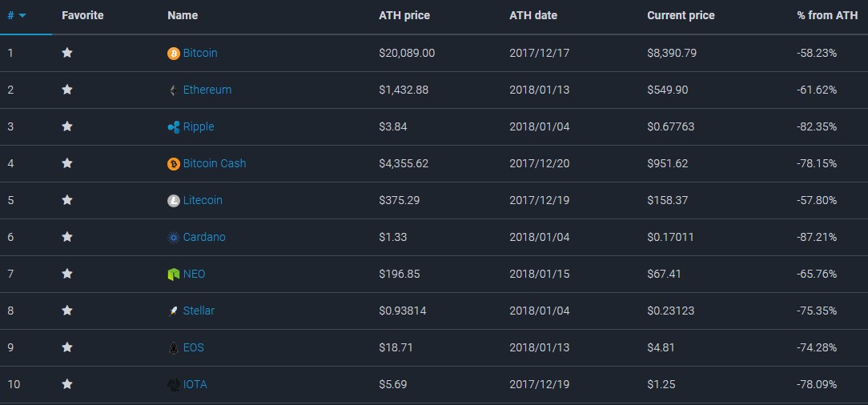Click the Bitcoin coin logo icon
This screenshot has height=405, width=868.
click(174, 54)
